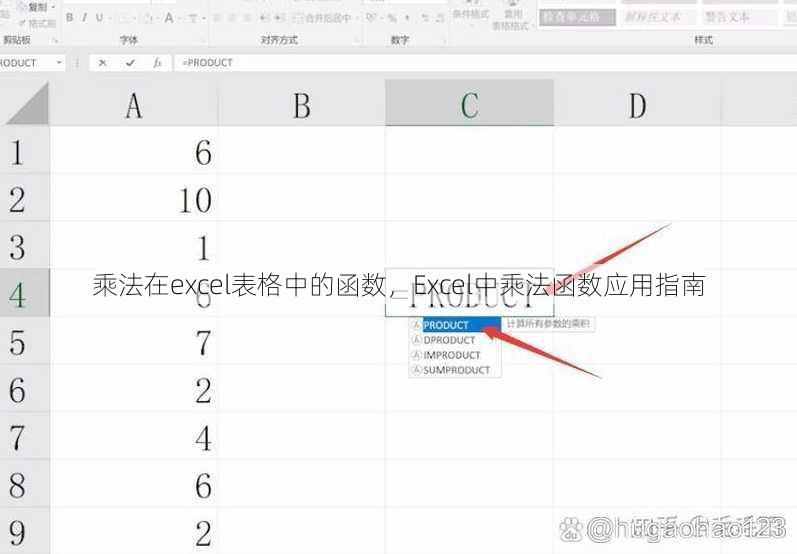Click the font color 'A' icon

click(168, 18)
